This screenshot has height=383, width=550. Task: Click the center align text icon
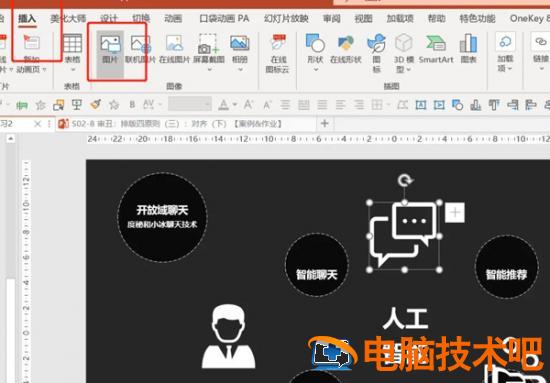286,104
